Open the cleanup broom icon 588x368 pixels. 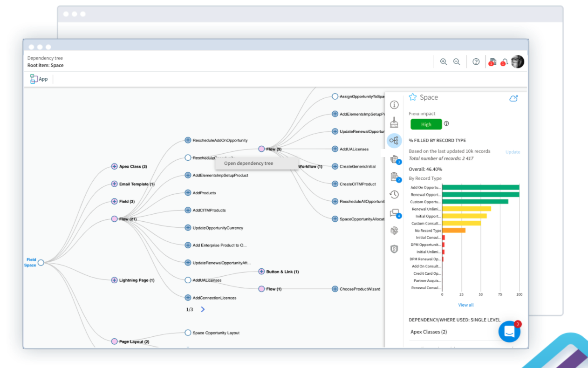click(x=394, y=122)
